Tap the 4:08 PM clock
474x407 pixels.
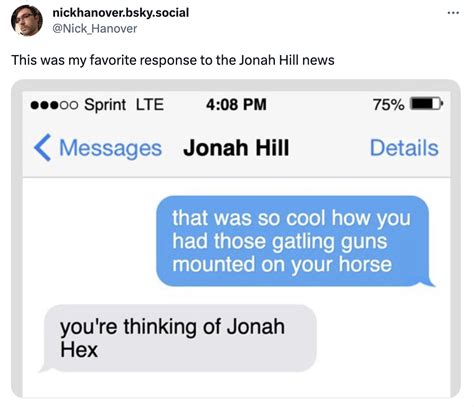coord(236,105)
